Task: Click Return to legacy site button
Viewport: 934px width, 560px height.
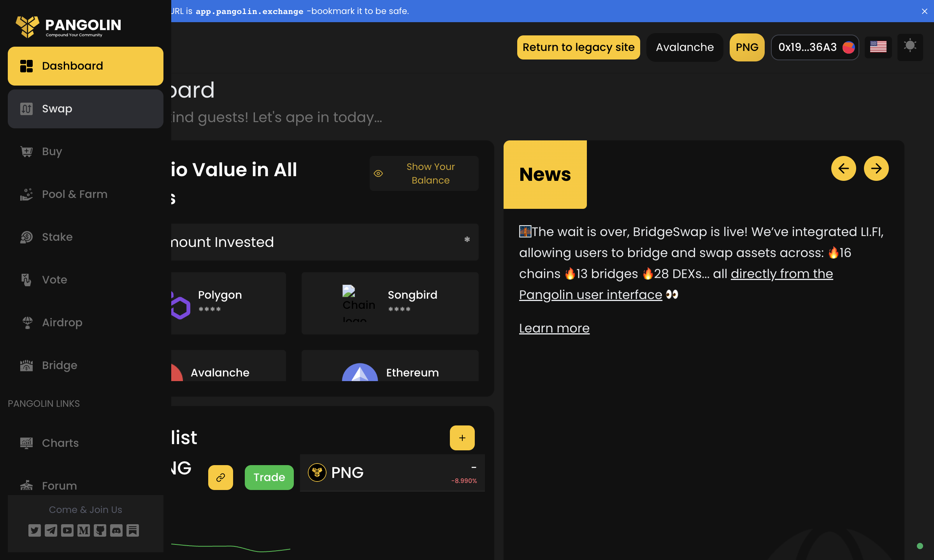Action: pos(578,47)
